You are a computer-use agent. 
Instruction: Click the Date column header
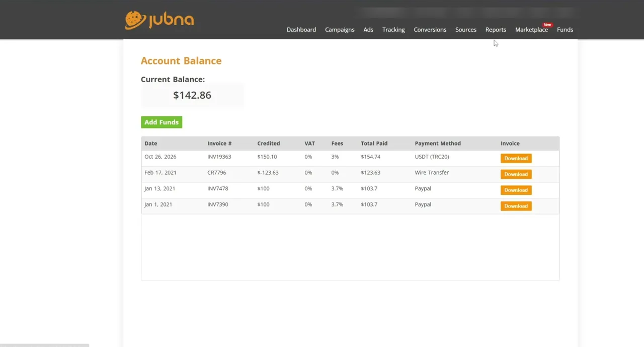[151, 144]
